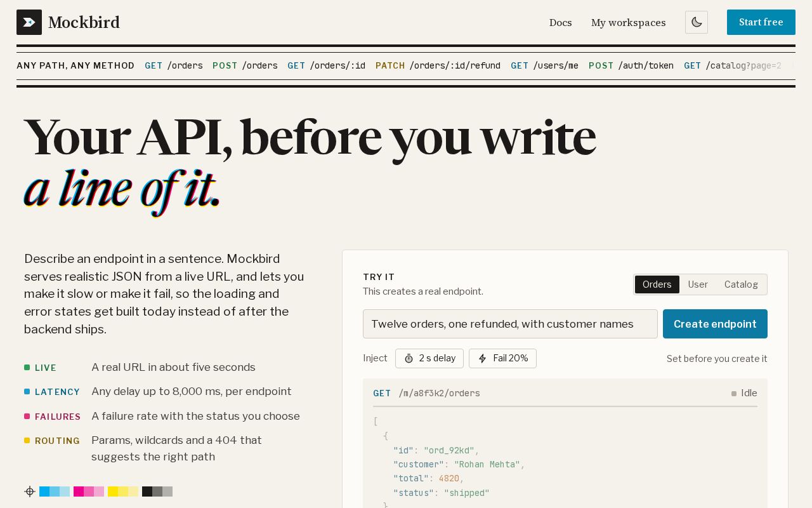The height and width of the screenshot is (508, 812).
Task: Toggle dark mode with the moon icon
Action: [x=697, y=22]
